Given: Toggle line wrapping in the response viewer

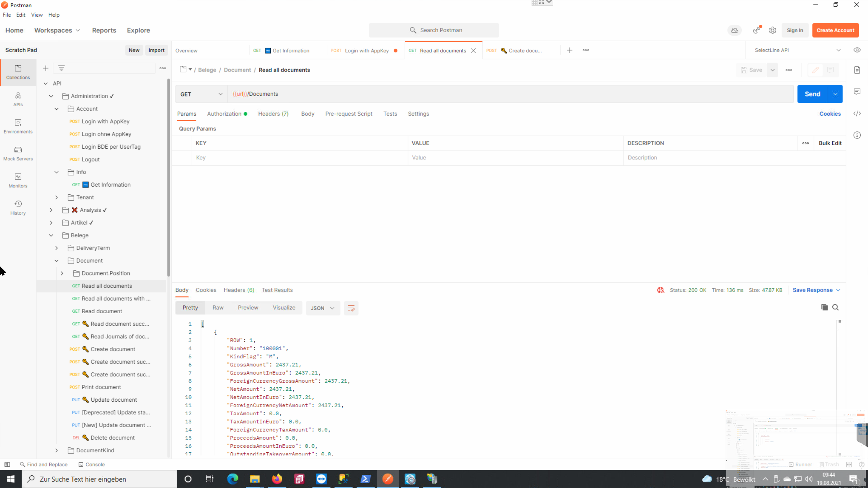Looking at the screenshot, I should [351, 308].
